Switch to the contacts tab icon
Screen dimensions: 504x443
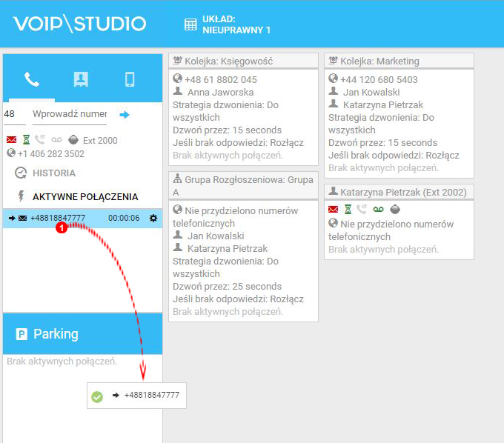(81, 79)
